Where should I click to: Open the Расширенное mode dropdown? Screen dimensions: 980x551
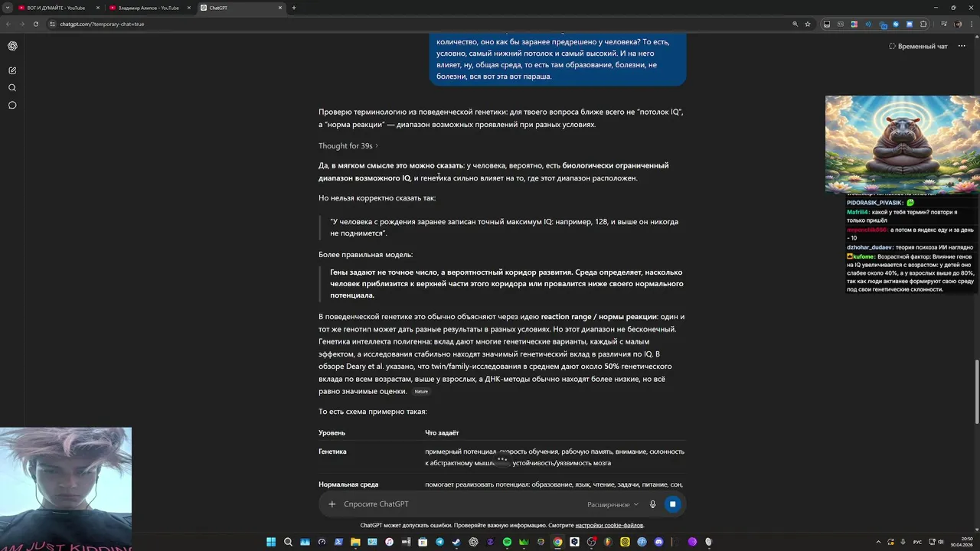pos(612,504)
